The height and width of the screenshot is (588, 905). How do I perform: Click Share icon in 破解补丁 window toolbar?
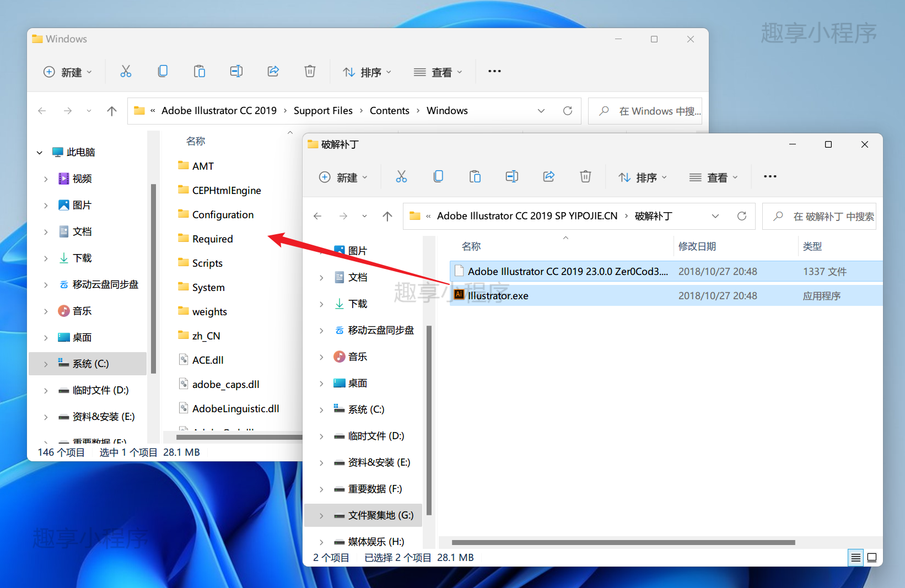[549, 176]
